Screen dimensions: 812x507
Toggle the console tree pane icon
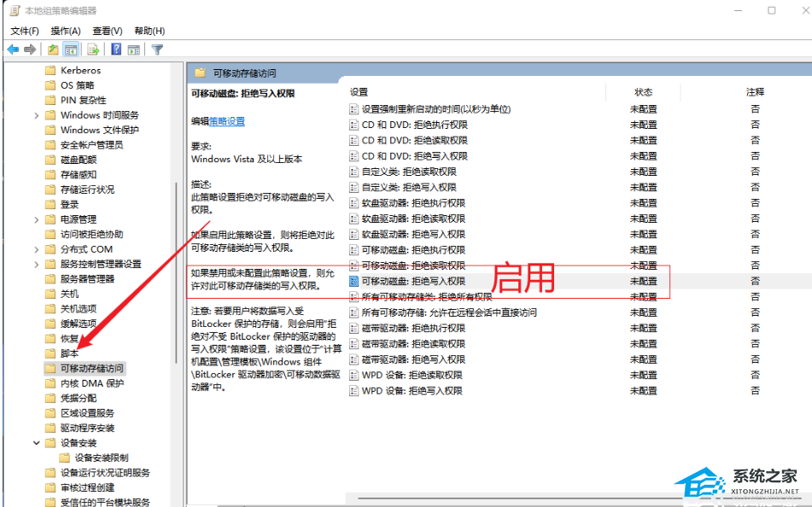(71, 49)
